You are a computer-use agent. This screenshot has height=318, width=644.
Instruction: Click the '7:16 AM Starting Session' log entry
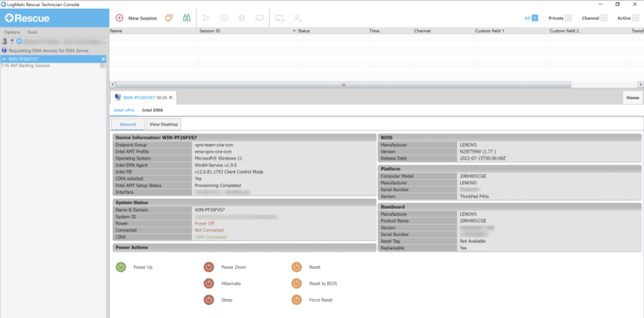click(25, 65)
